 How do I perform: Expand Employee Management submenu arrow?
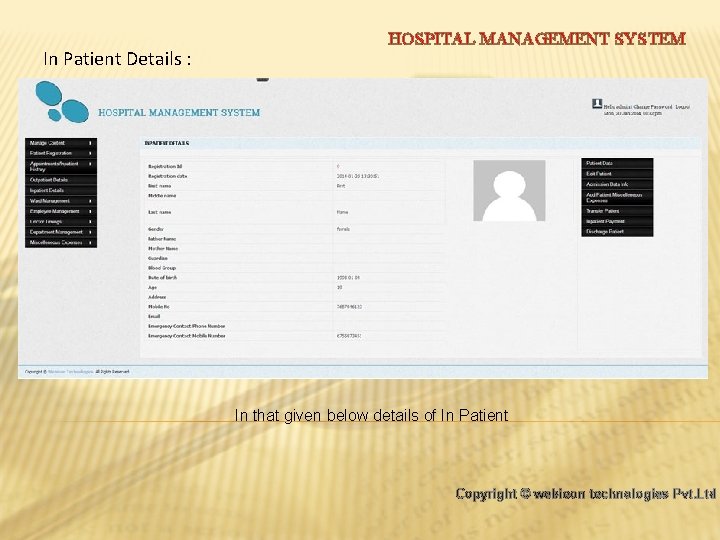90,212
